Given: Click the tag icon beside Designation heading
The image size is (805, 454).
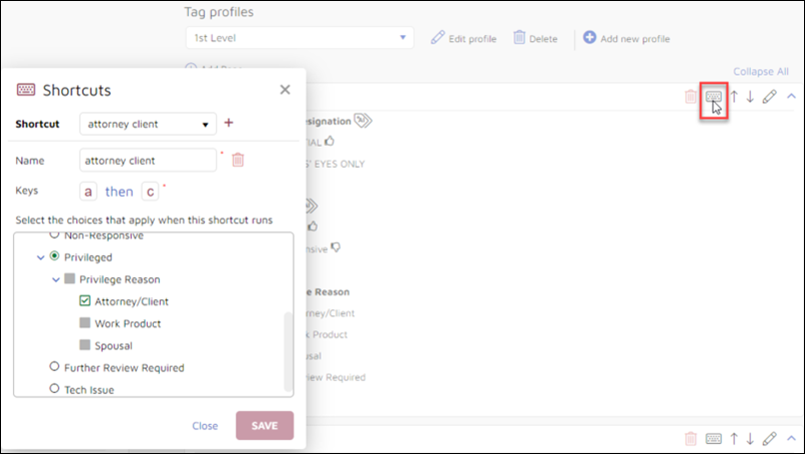Looking at the screenshot, I should pos(363,121).
